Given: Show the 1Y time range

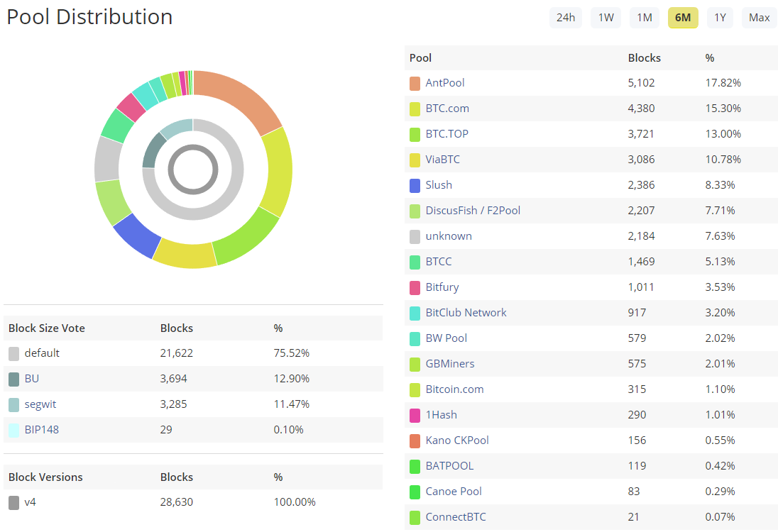Looking at the screenshot, I should click(721, 18).
